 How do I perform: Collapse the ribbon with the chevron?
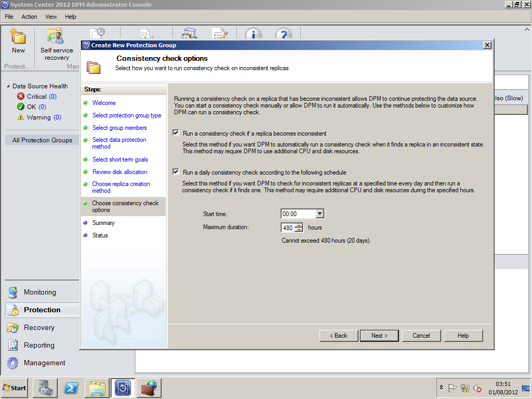[527, 30]
